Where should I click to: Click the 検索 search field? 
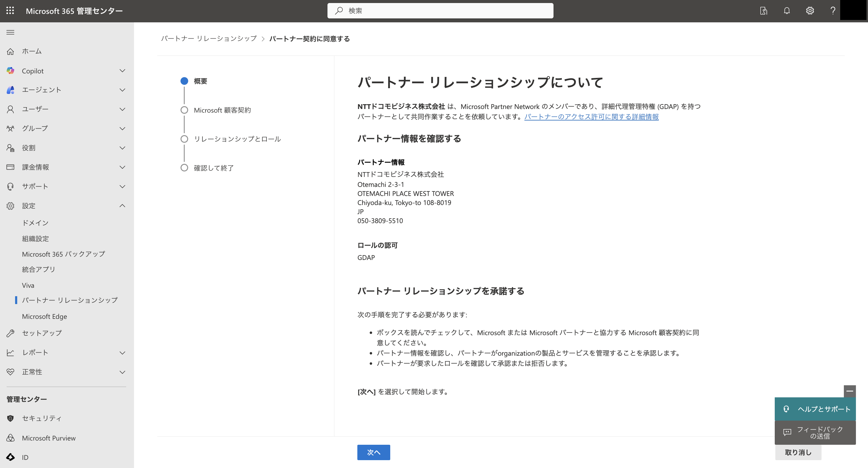pyautogui.click(x=440, y=11)
